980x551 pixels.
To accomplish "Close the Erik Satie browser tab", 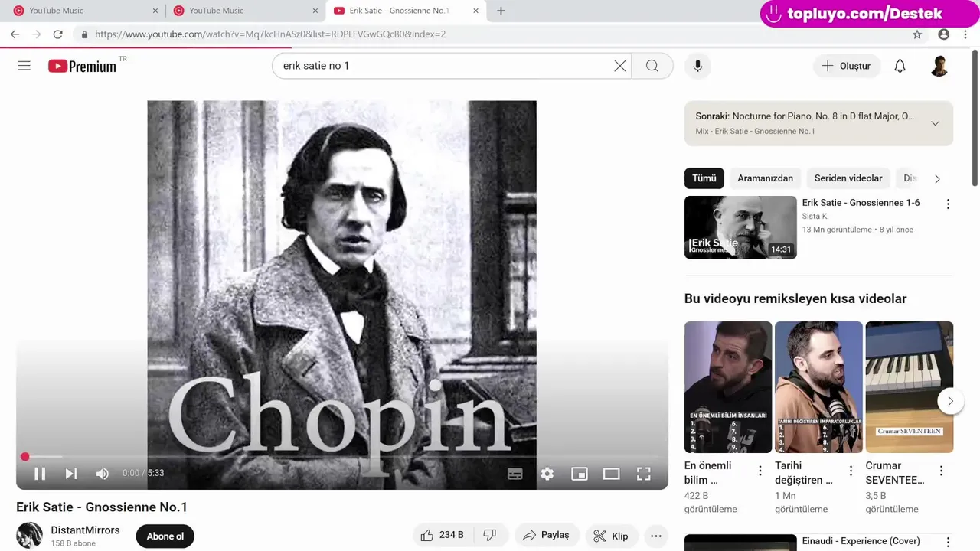I will pyautogui.click(x=476, y=11).
